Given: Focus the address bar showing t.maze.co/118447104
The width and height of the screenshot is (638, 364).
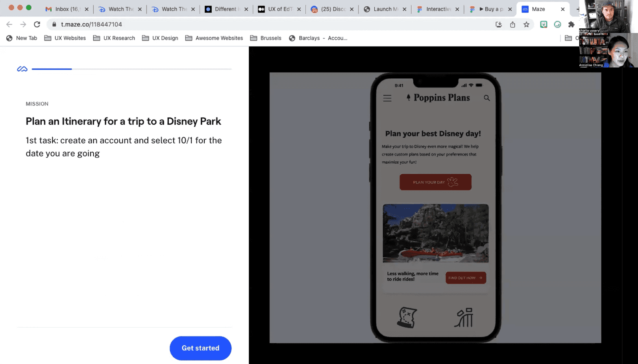Looking at the screenshot, I should [x=272, y=24].
